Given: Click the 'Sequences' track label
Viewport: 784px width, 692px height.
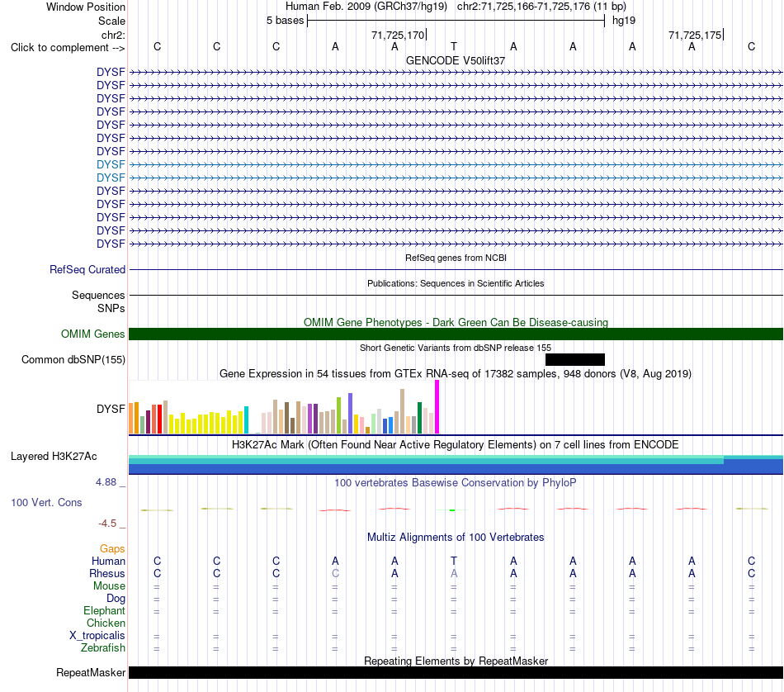Looking at the screenshot, I should tap(98, 295).
